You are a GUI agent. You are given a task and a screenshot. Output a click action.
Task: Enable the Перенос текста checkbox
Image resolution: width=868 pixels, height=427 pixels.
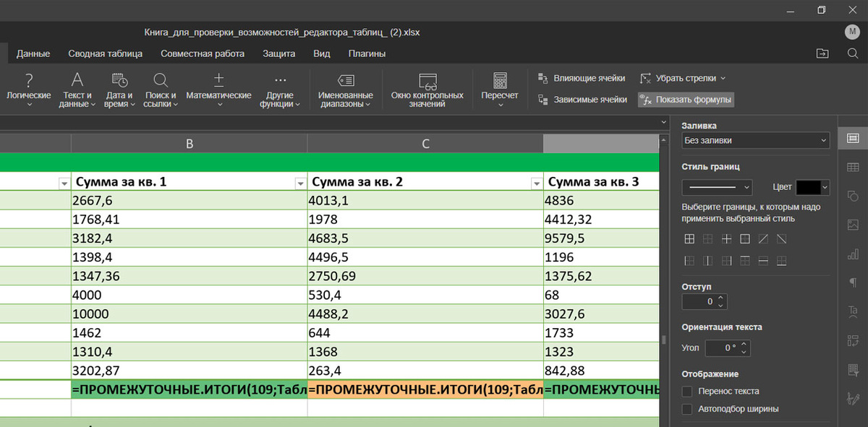[687, 391]
